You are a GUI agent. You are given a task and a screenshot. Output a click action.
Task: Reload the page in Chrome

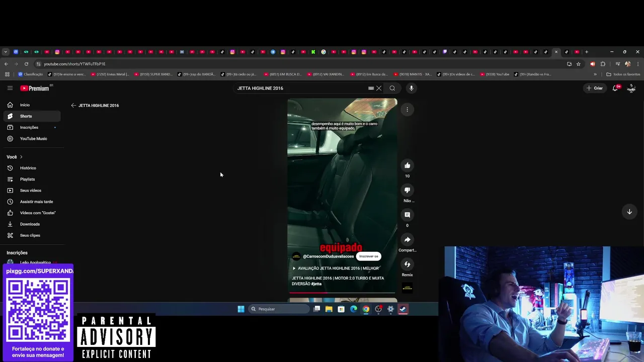pos(26,64)
